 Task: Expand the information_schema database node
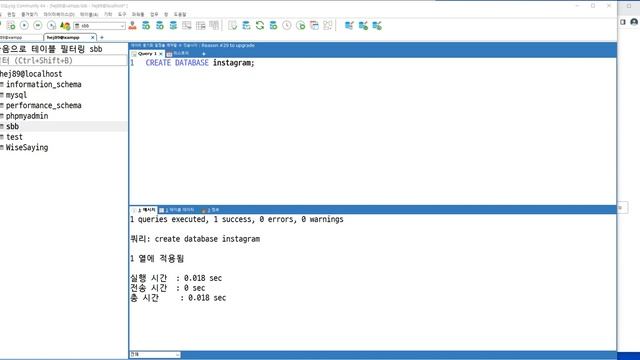(x=2, y=84)
